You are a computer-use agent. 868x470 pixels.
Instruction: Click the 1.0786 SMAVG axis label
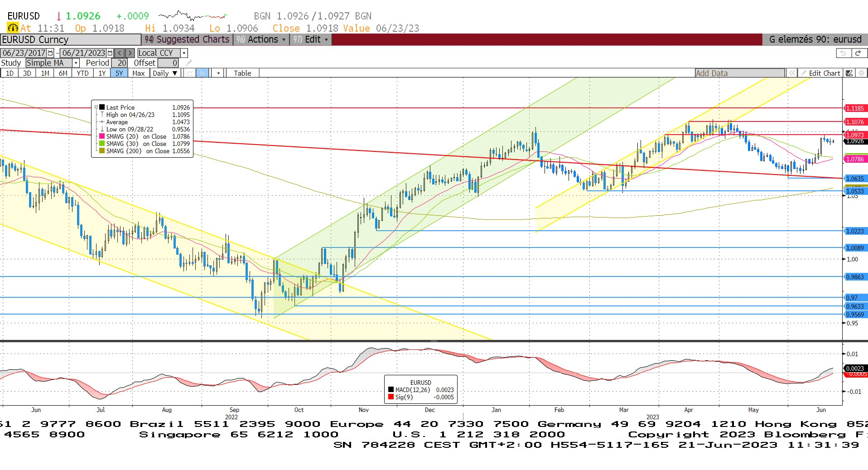coord(855,159)
